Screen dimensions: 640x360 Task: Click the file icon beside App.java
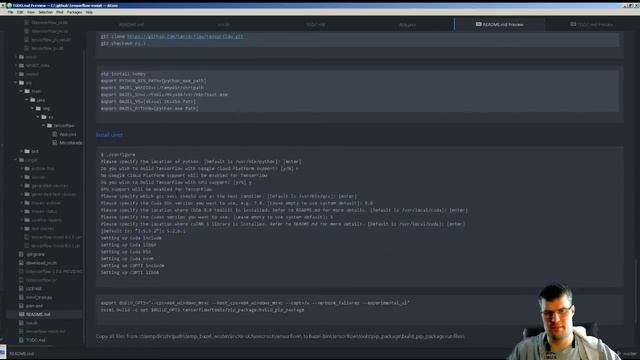[55, 134]
